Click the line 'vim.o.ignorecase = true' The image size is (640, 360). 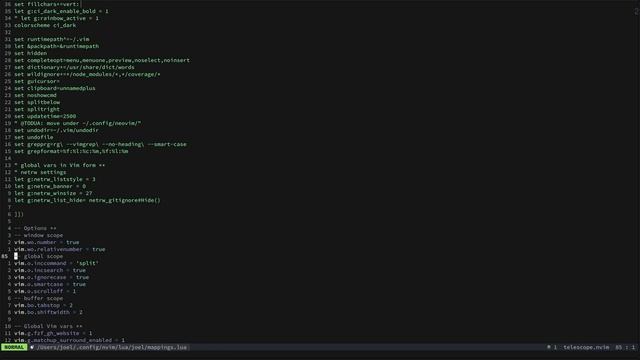tap(51, 277)
